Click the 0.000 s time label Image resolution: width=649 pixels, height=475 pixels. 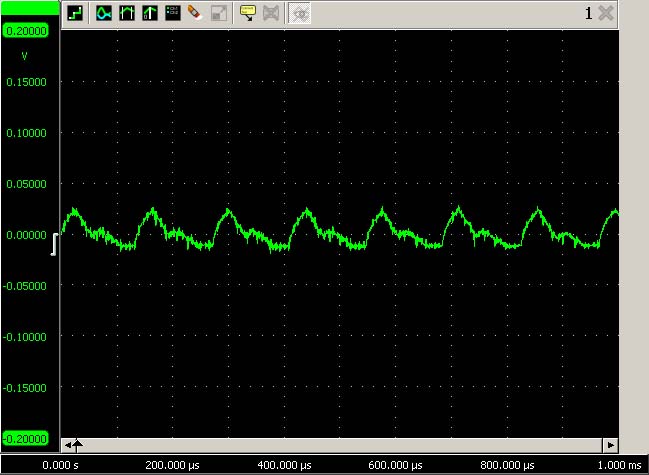60,465
